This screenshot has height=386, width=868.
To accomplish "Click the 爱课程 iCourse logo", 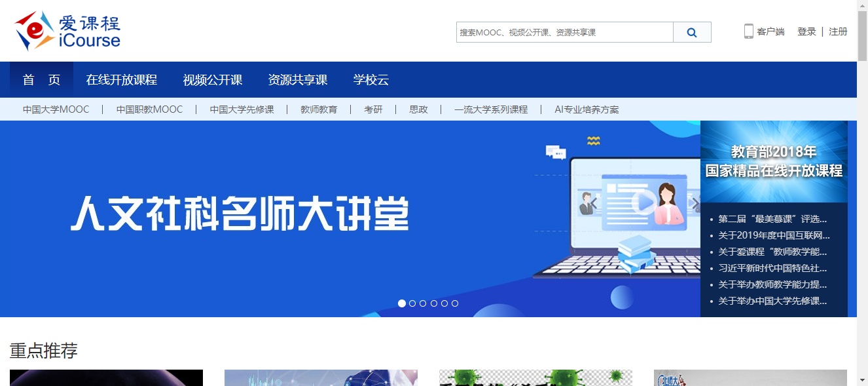I will pos(65,31).
